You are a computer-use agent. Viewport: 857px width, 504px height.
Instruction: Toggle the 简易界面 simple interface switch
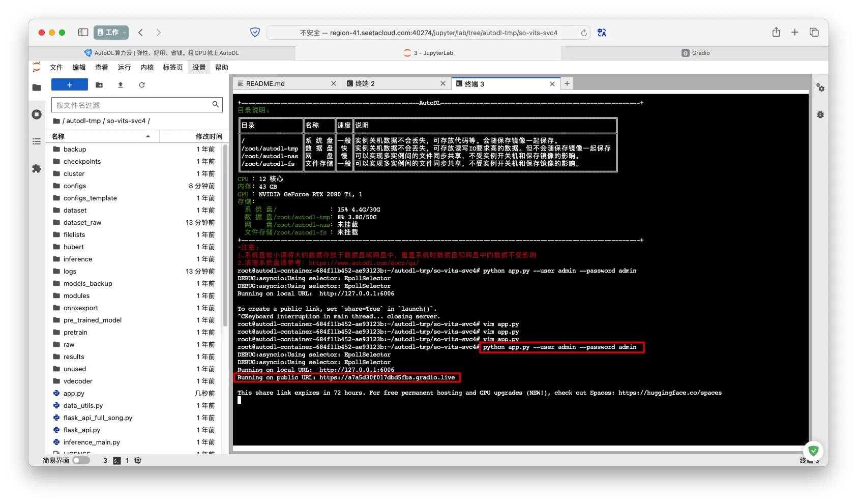[x=81, y=460]
